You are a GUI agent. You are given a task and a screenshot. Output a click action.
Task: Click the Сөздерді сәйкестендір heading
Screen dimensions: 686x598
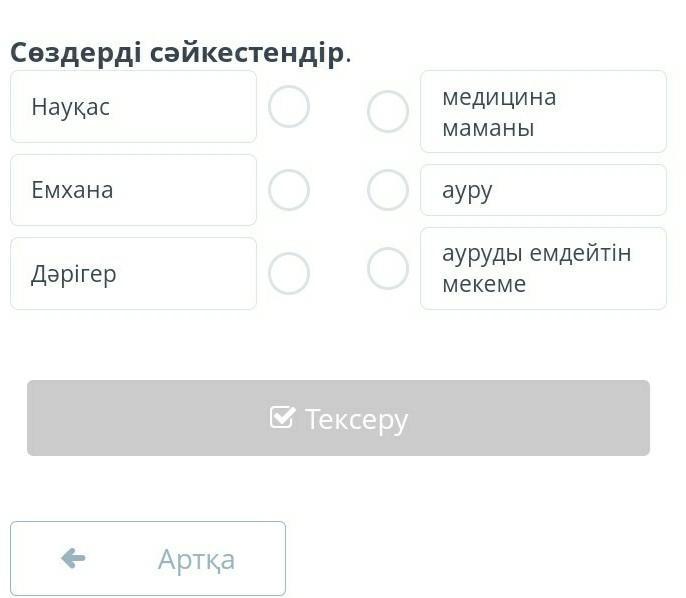click(x=178, y=52)
